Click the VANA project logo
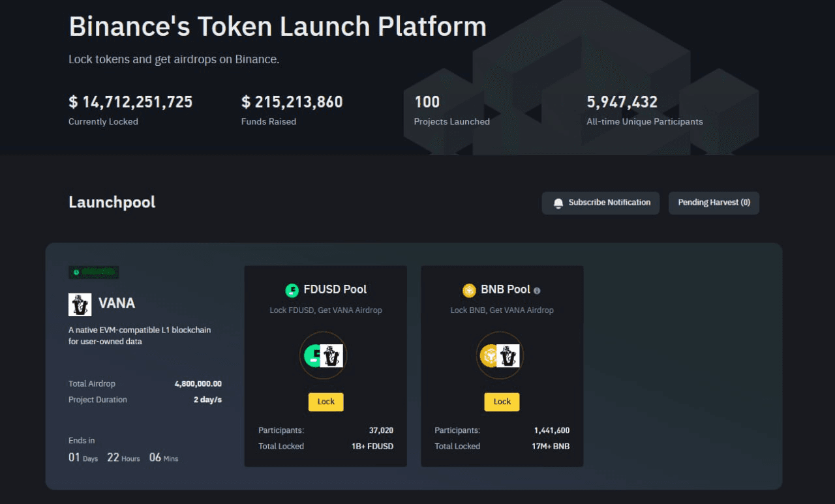 point(80,304)
